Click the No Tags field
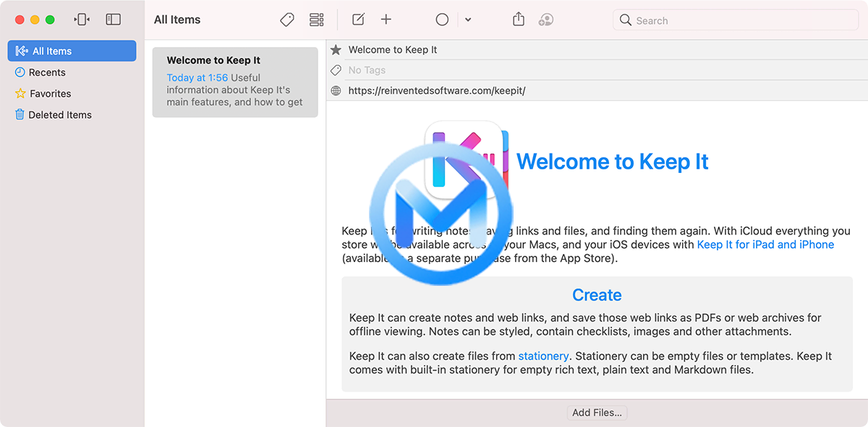Image resolution: width=868 pixels, height=427 pixels. [367, 70]
